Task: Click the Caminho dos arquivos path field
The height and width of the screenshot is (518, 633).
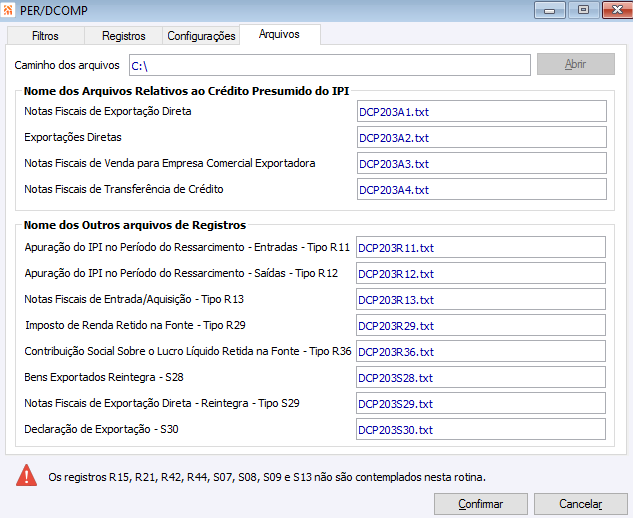Action: coord(329,65)
